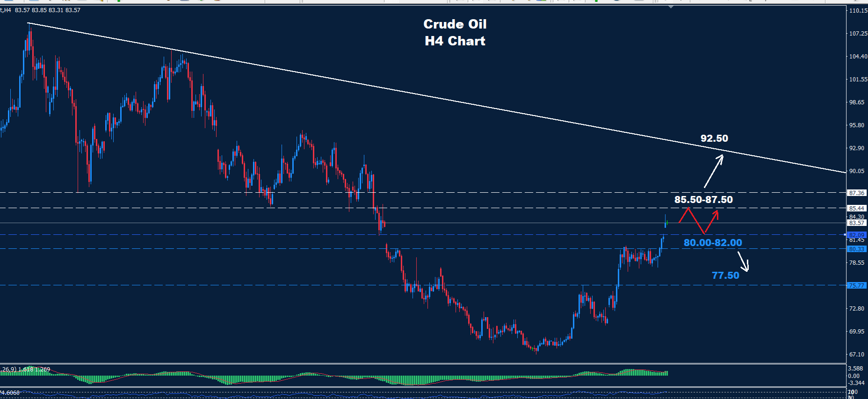Click the 90.05 value on the price axis
This screenshot has width=868, height=399.
[x=857, y=171]
